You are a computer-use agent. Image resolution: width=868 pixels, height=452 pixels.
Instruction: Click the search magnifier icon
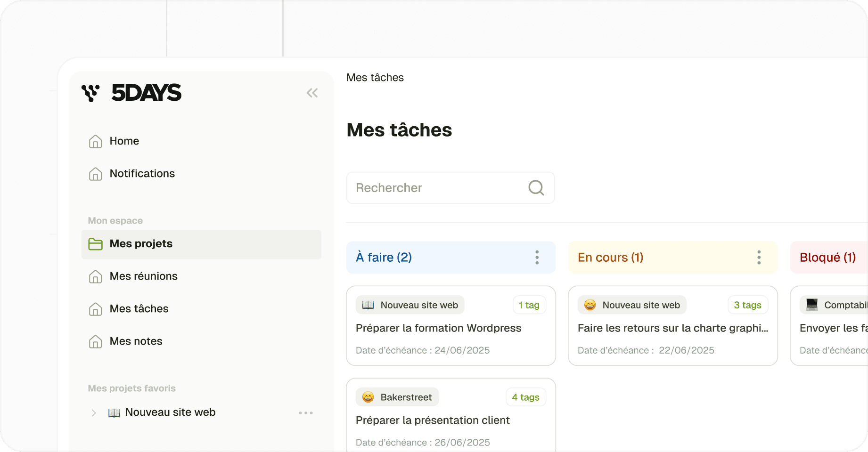536,188
